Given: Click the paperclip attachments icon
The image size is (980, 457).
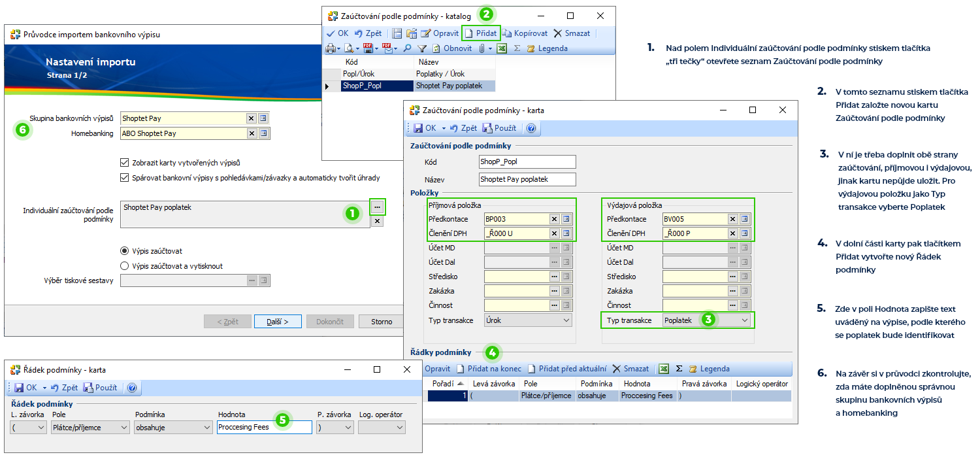Looking at the screenshot, I should [482, 48].
